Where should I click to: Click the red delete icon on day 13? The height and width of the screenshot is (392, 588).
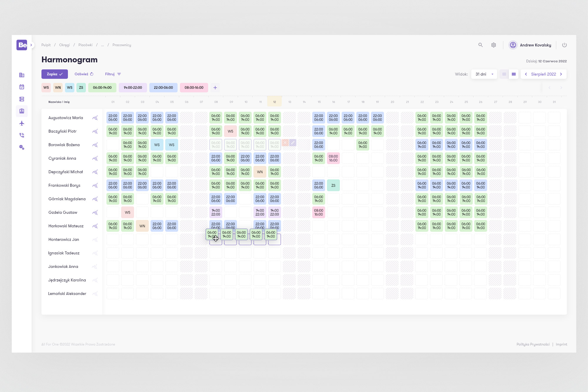pyautogui.click(x=285, y=143)
